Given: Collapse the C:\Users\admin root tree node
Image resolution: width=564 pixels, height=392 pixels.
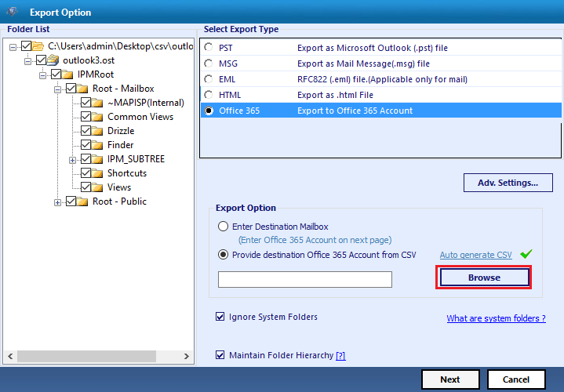Looking at the screenshot, I should point(13,47).
